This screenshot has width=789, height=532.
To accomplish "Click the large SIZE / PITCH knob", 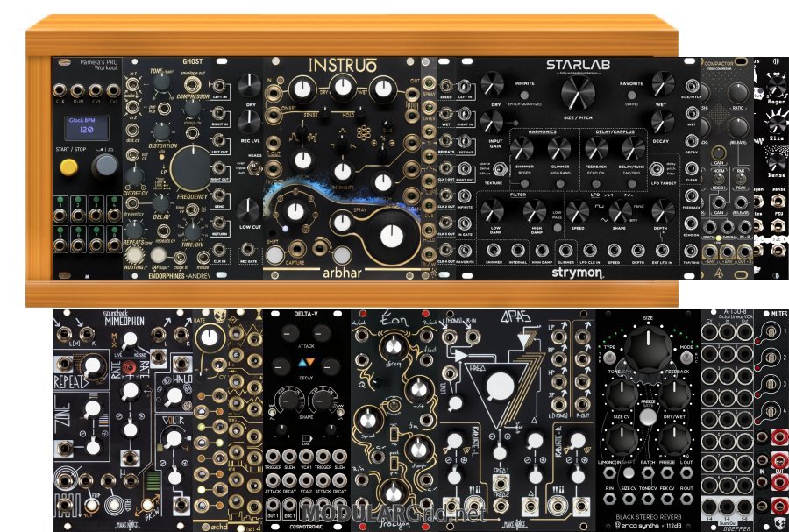I will pyautogui.click(x=577, y=92).
